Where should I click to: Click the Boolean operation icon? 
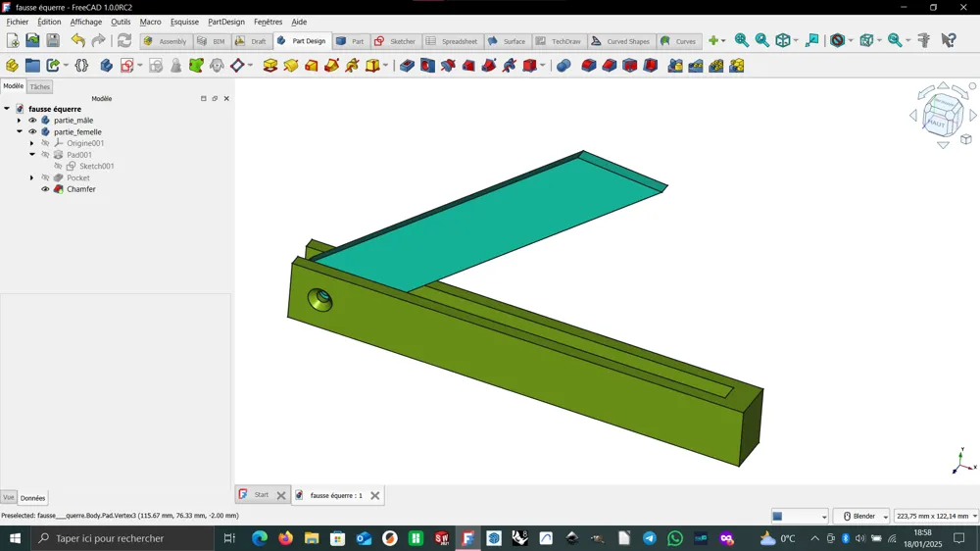pos(563,65)
